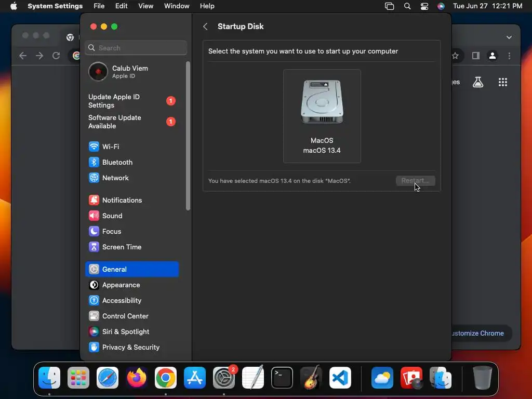Open Siri & Spotlight settings
This screenshot has width=532, height=399.
click(x=131, y=332)
